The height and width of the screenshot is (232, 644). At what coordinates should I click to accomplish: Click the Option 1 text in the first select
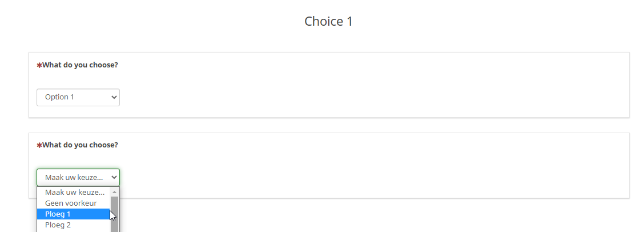pos(59,97)
